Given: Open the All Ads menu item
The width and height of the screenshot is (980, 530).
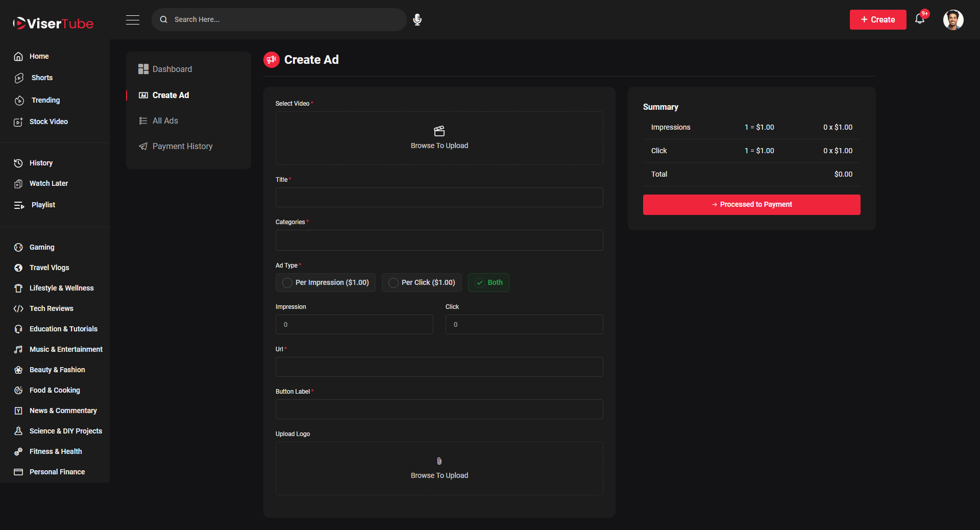Looking at the screenshot, I should pyautogui.click(x=165, y=121).
